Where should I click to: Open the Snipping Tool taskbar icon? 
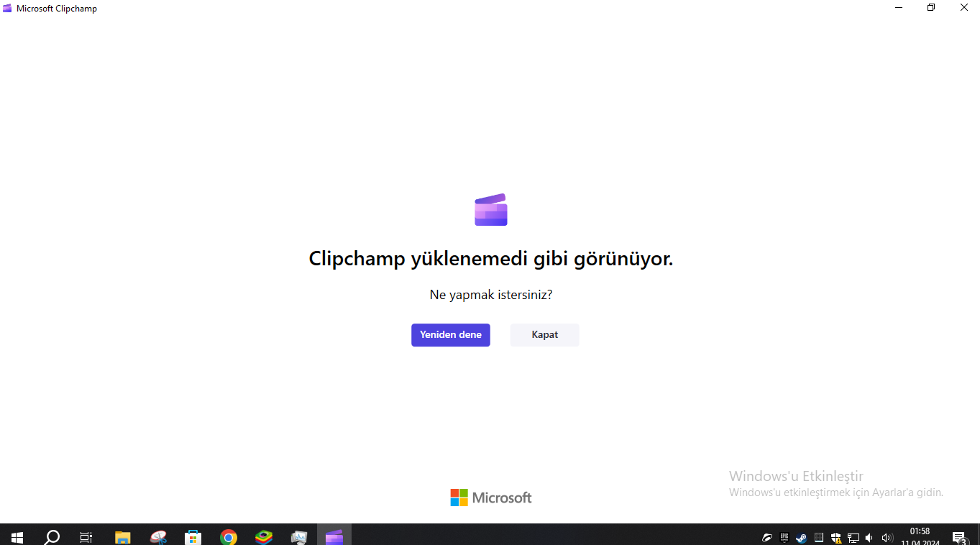pyautogui.click(x=158, y=537)
